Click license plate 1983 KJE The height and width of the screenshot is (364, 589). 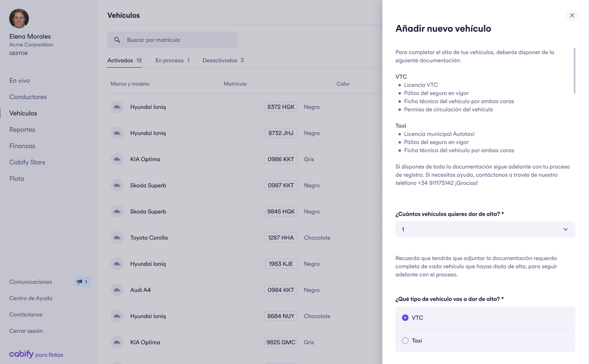281,264
